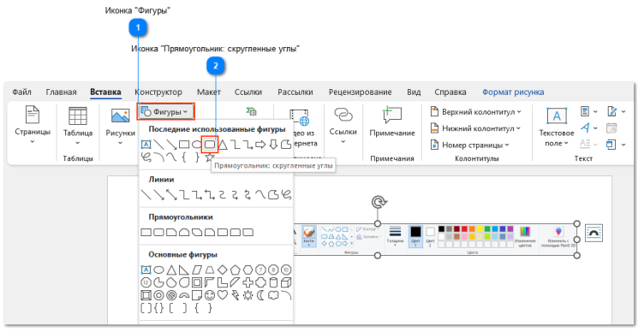Viewport: 644px width, 332px height.
Task: Open the object insert dropdown in Текст group
Action: click(617, 145)
